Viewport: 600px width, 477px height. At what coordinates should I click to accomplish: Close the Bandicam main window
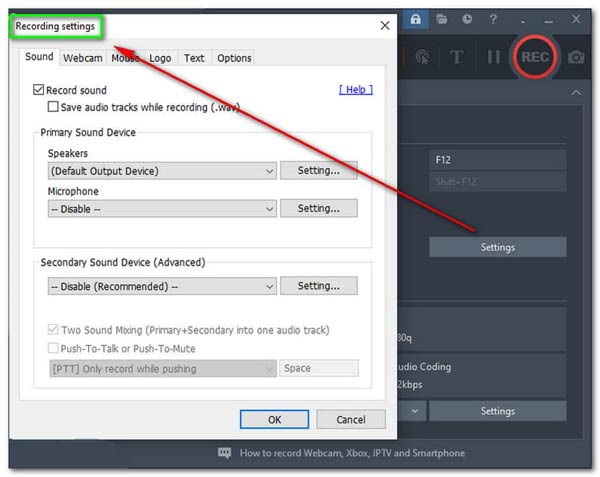coord(576,19)
